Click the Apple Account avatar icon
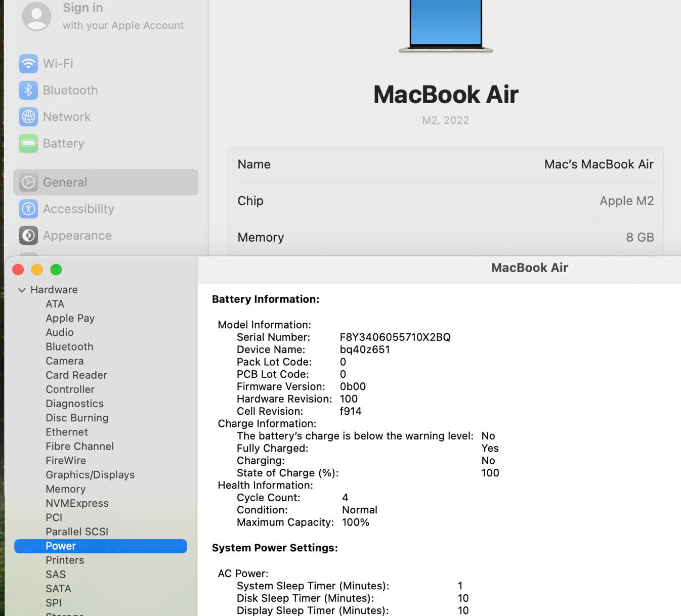 coord(36,16)
